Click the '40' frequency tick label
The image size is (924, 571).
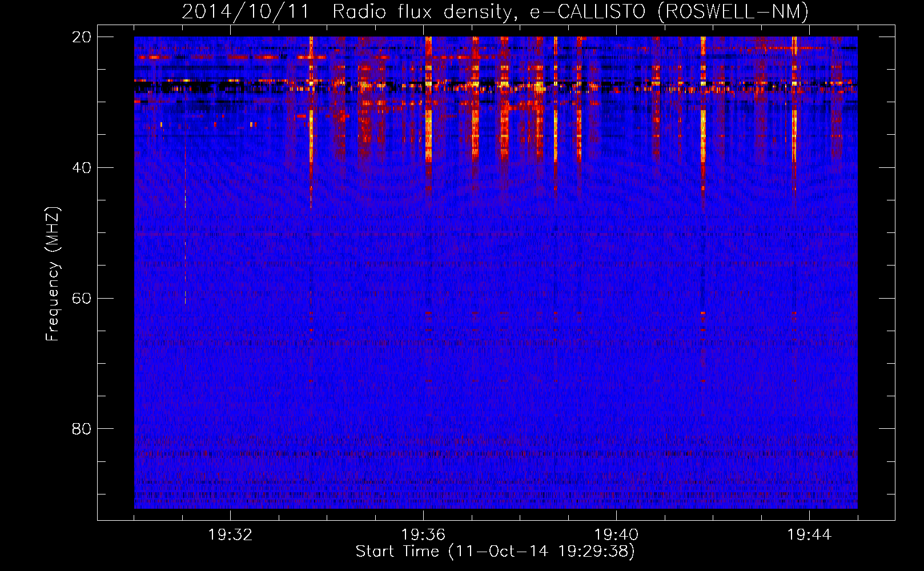pos(82,168)
